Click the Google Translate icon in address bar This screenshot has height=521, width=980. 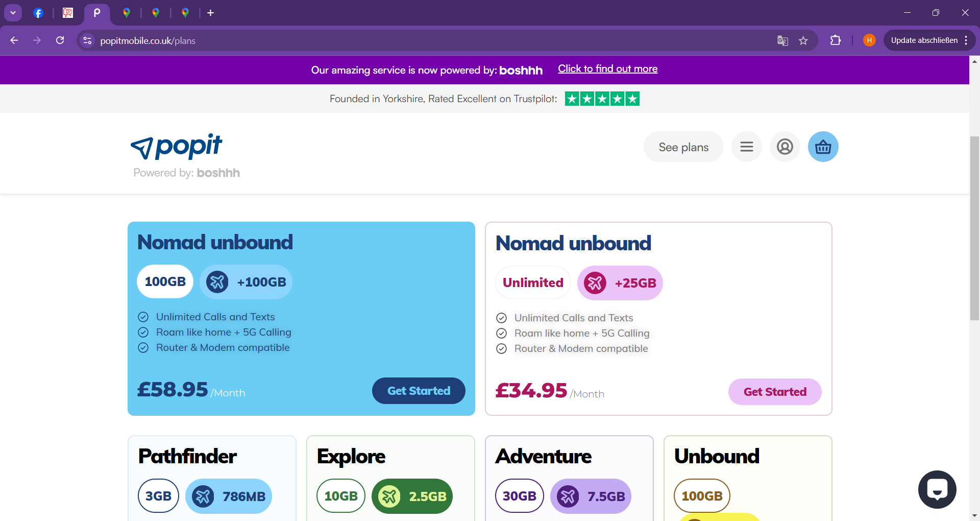click(x=782, y=41)
